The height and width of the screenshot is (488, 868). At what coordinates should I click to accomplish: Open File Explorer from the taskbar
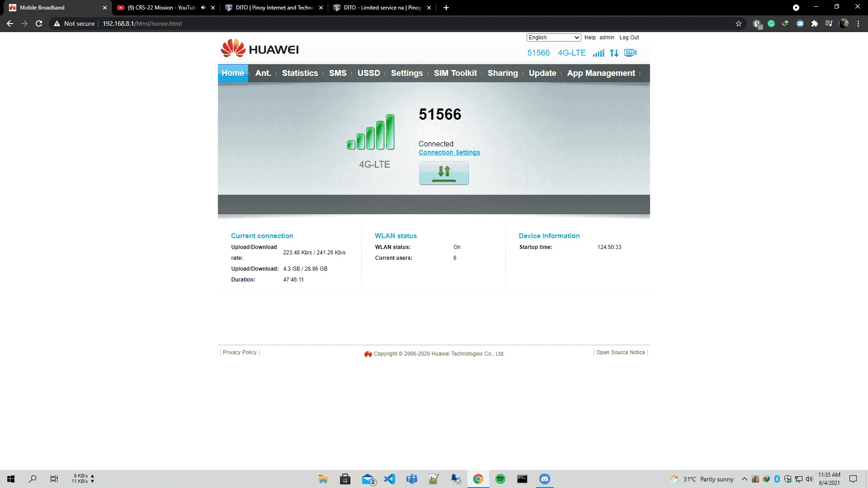pyautogui.click(x=323, y=479)
